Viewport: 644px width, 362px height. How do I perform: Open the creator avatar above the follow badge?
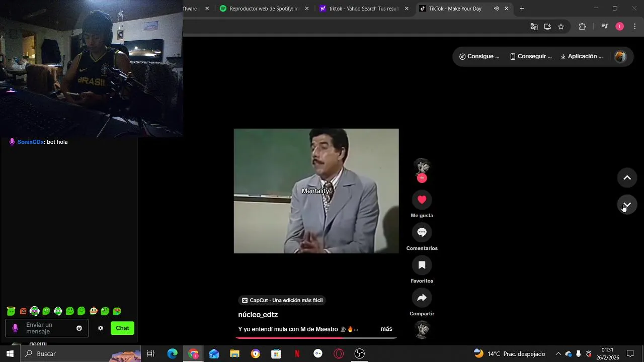click(x=422, y=166)
